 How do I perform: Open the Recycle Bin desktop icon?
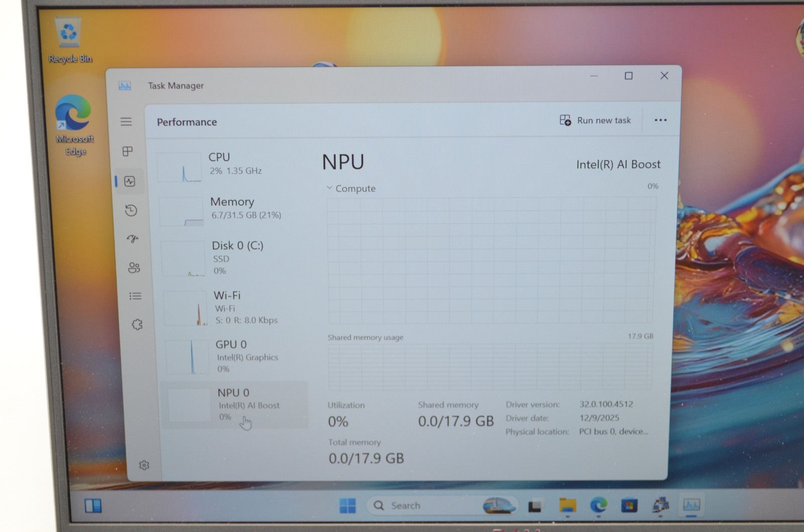tap(70, 41)
